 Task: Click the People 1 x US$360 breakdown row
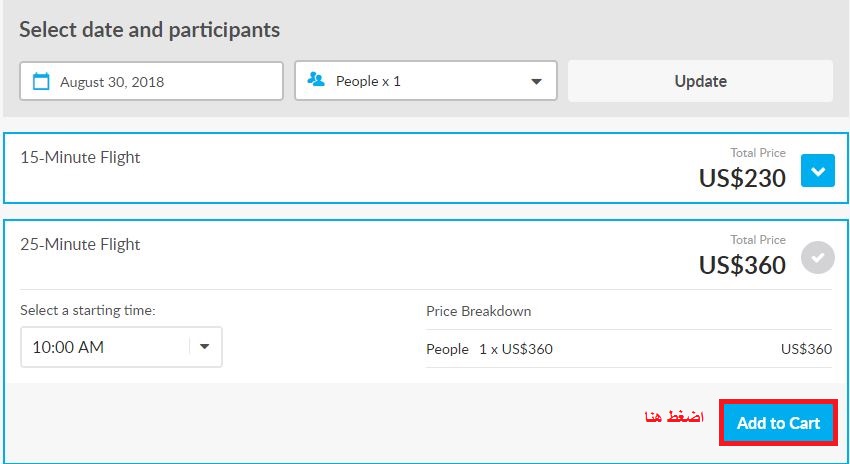629,349
